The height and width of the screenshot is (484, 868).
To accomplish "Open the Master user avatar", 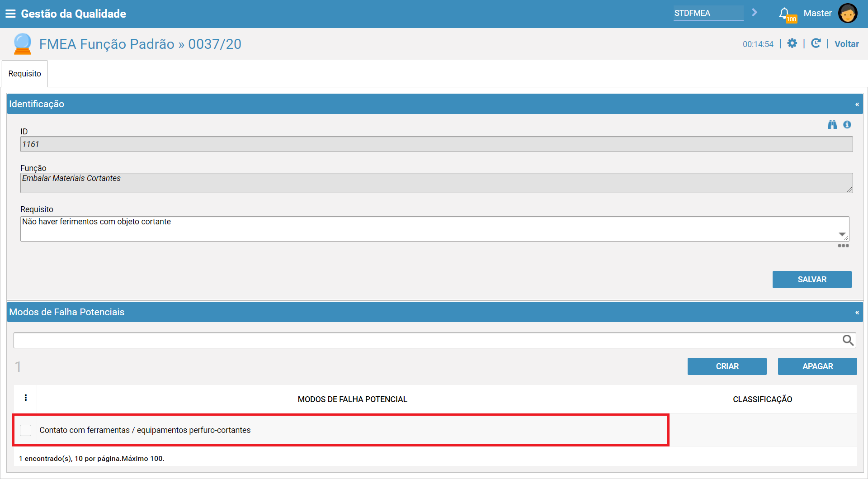I will click(x=848, y=13).
